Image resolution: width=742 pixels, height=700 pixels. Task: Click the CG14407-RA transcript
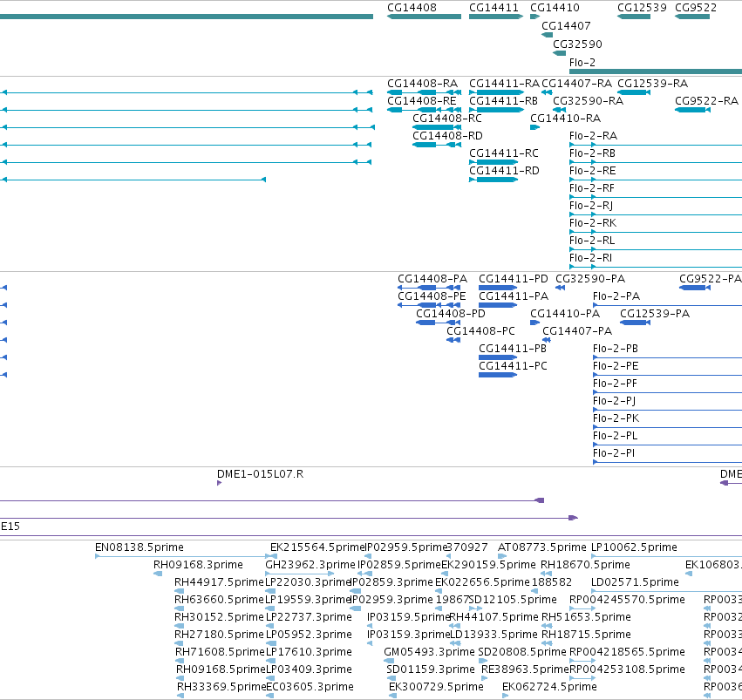(576, 83)
